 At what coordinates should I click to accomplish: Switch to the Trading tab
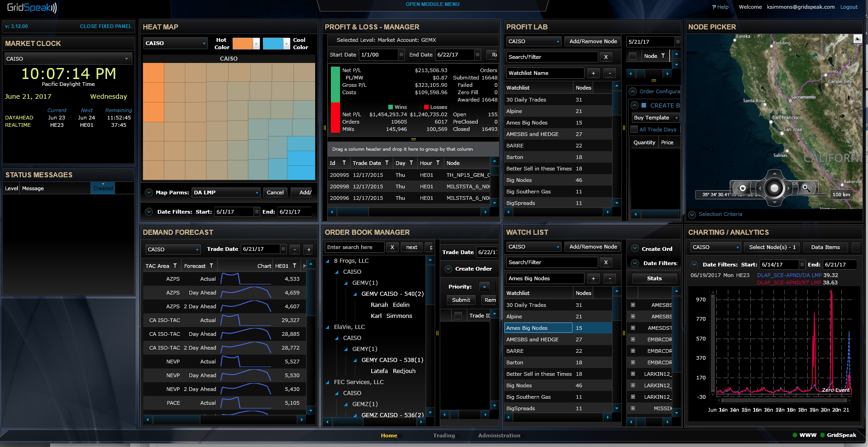(x=444, y=436)
